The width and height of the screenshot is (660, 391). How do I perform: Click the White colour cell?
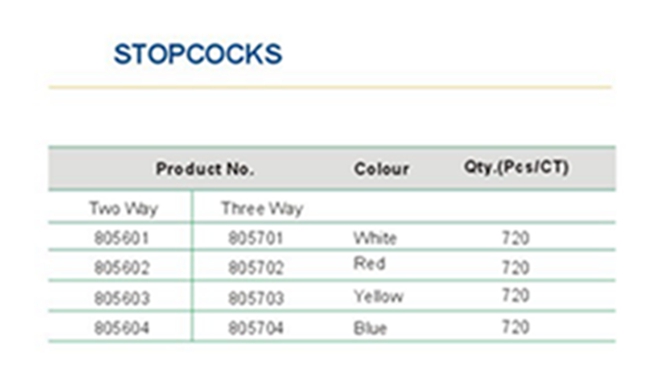pos(375,238)
